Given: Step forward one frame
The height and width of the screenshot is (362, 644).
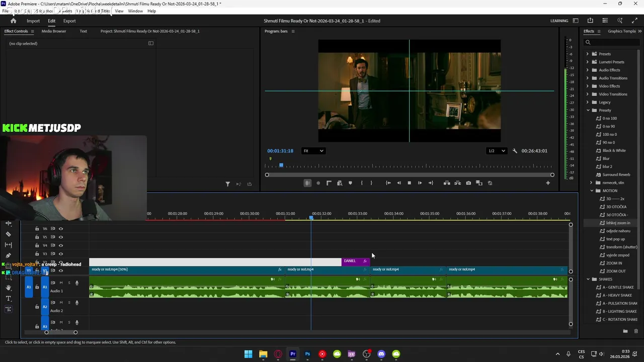Looking at the screenshot, I should 420,183.
